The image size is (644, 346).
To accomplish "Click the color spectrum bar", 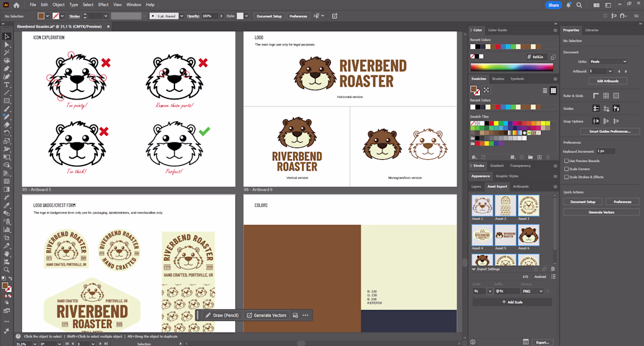I will [x=512, y=67].
